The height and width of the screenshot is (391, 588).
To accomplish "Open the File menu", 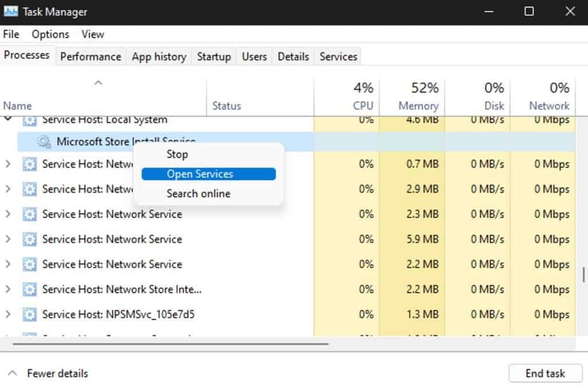I will (10, 34).
